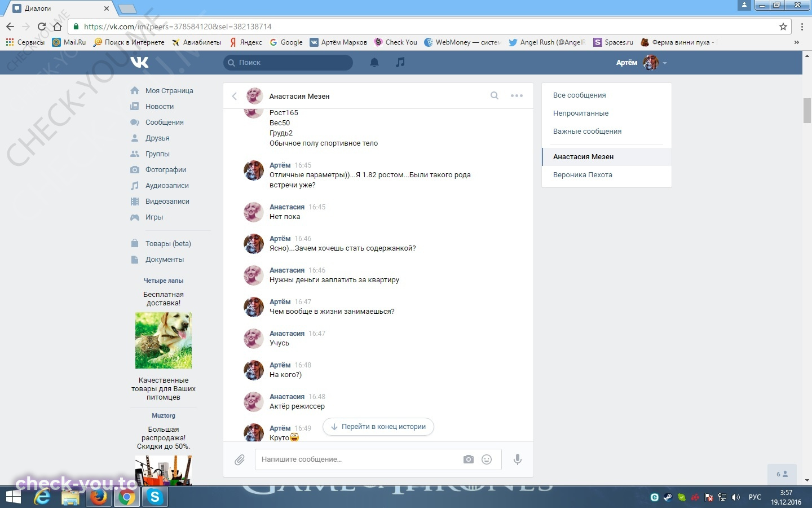The width and height of the screenshot is (812, 508).
Task: Click the page vertical scrollbar thumb
Action: pyautogui.click(x=807, y=110)
